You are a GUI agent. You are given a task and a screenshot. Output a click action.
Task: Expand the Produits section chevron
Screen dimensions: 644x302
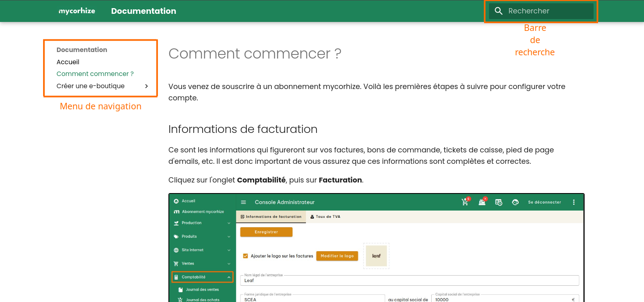pyautogui.click(x=229, y=237)
